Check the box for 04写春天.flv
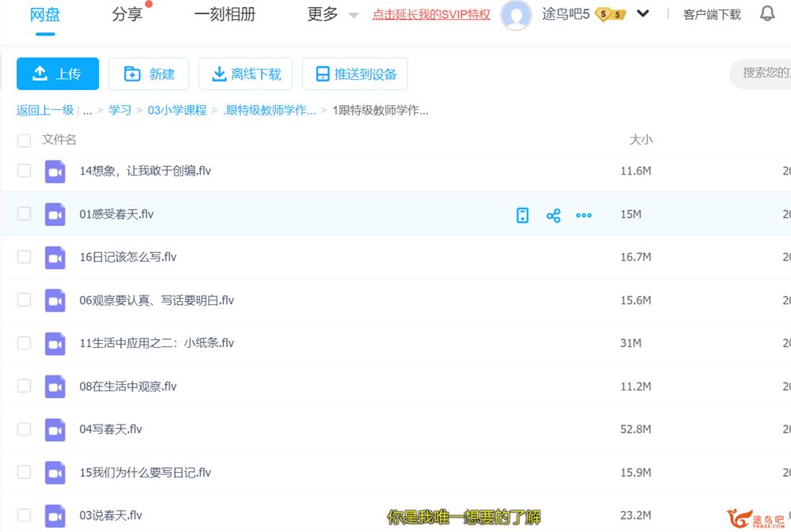The width and height of the screenshot is (791, 532). pos(24,429)
